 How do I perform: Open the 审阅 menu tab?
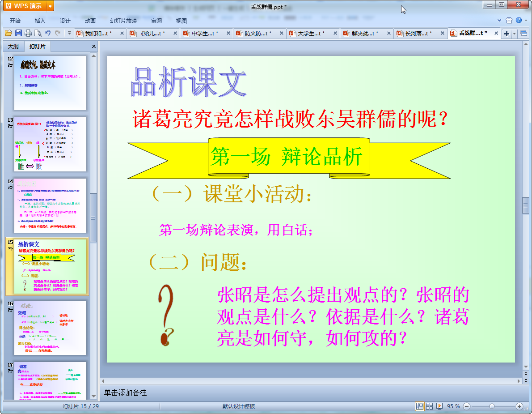(156, 21)
